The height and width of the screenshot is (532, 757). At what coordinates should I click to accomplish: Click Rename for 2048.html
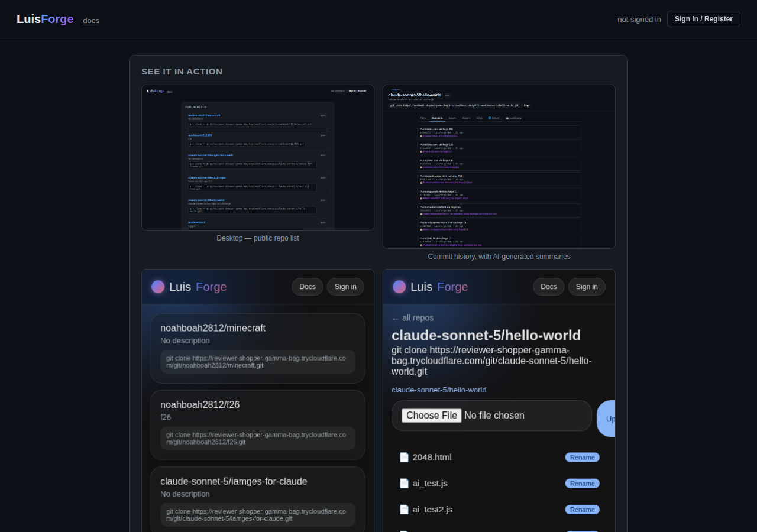coord(582,457)
